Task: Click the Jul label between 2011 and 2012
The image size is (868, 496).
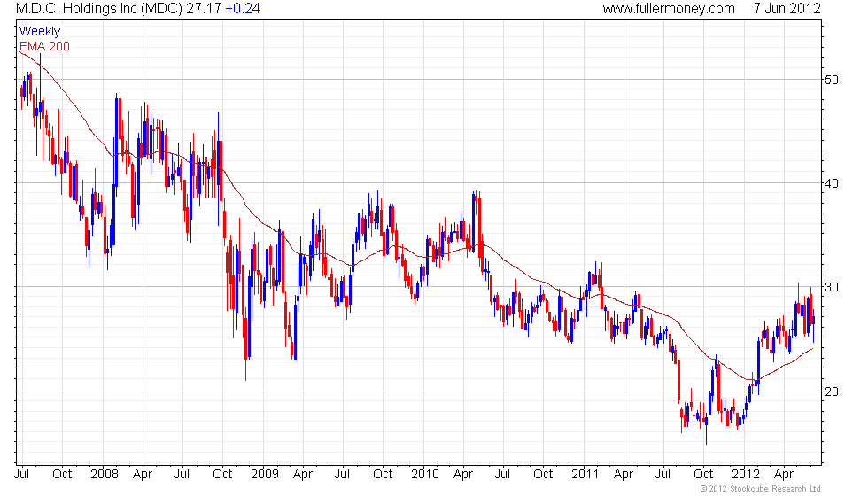Action: (663, 475)
